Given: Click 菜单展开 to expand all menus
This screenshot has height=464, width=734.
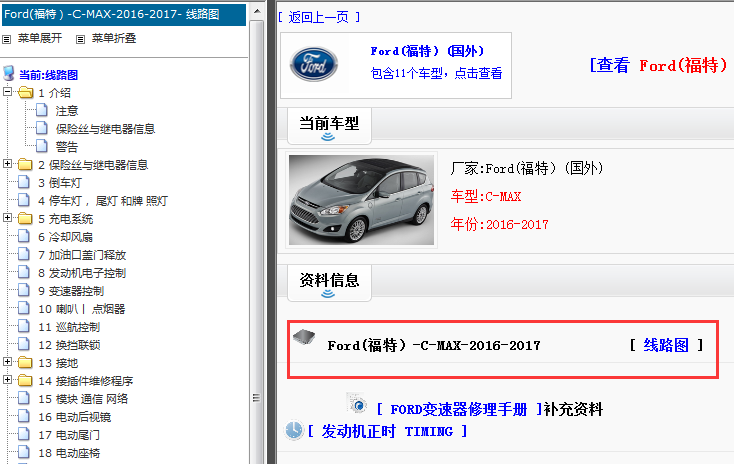Looking at the screenshot, I should pyautogui.click(x=40, y=38).
